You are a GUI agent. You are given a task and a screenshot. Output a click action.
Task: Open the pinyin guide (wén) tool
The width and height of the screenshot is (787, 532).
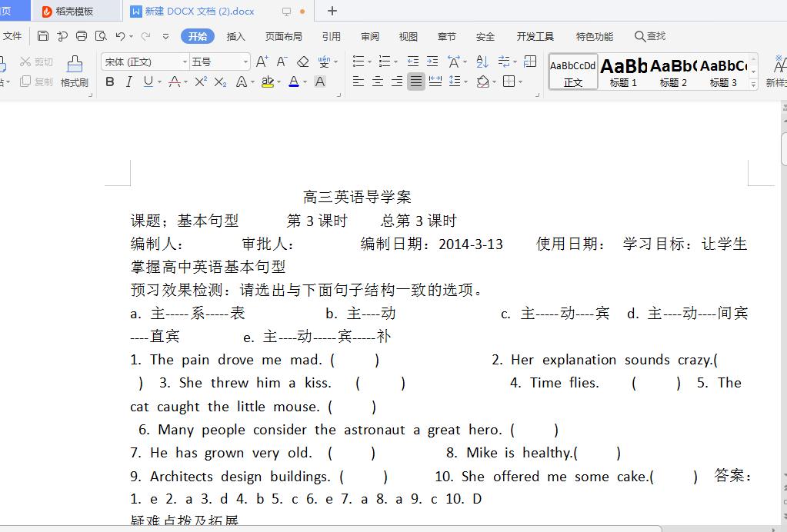click(324, 62)
